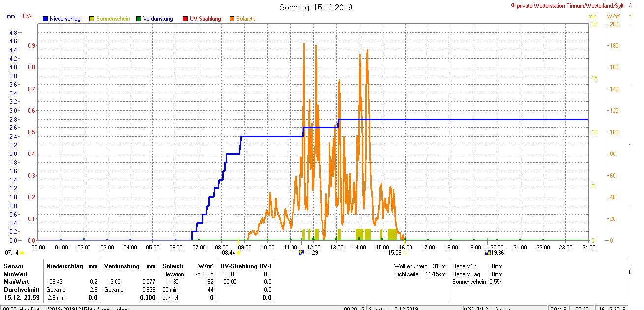
Task: Click the Niederschlag column header in the table
Action: click(64, 266)
